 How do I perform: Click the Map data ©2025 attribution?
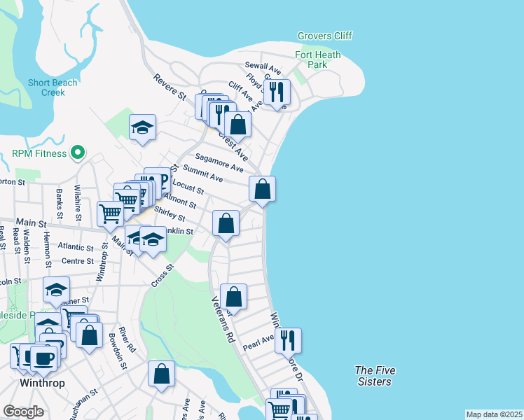click(495, 414)
